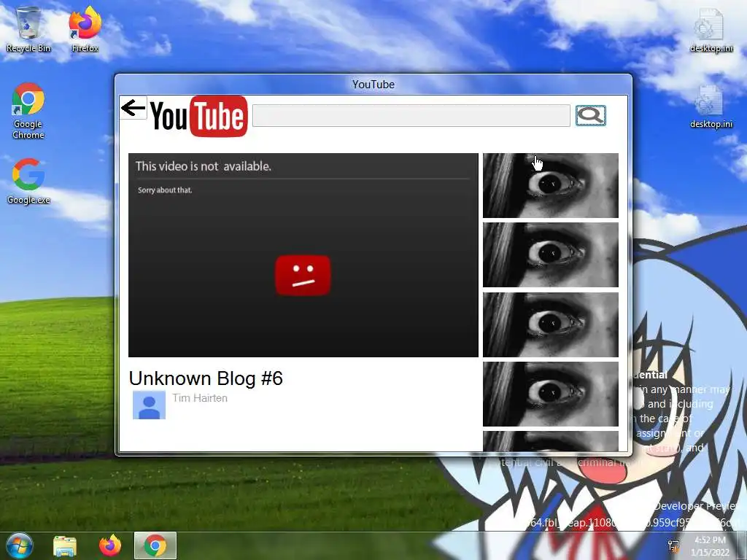This screenshot has height=560, width=747.
Task: Open the second eye thumbnail in the sidebar
Action: 551,255
